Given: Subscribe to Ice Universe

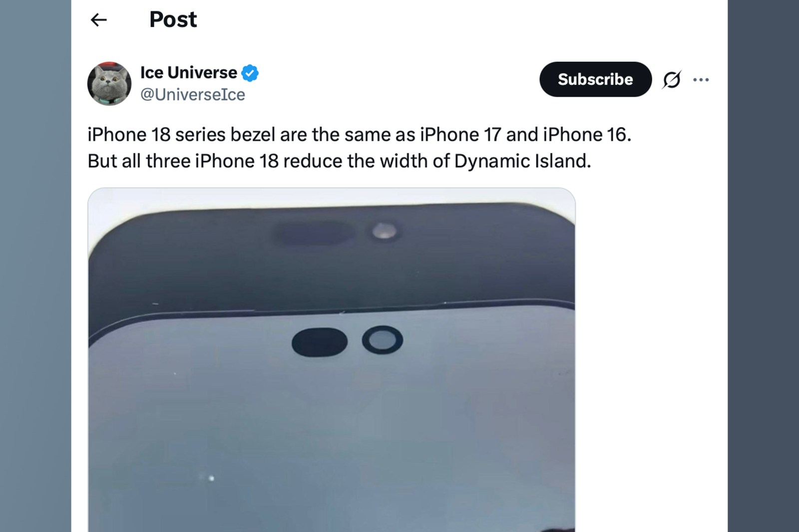Looking at the screenshot, I should pos(595,79).
